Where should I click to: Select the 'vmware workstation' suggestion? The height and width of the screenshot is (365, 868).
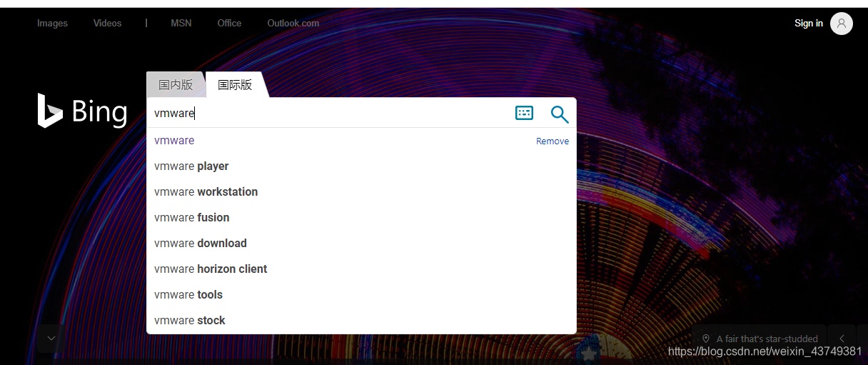tap(361, 192)
